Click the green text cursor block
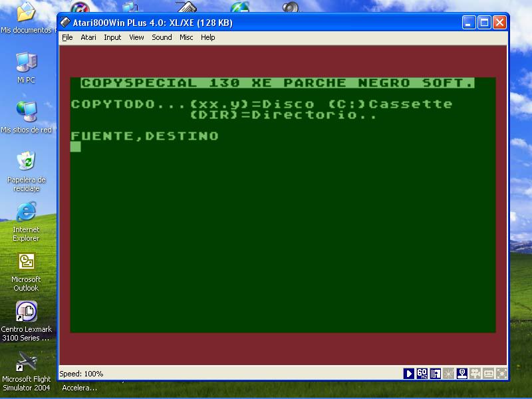 pyautogui.click(x=76, y=146)
